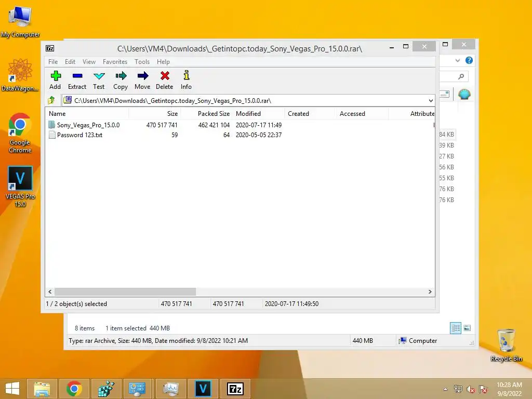
Task: Open VEGAS Pro 15.0 desktop shortcut
Action: [x=20, y=187]
